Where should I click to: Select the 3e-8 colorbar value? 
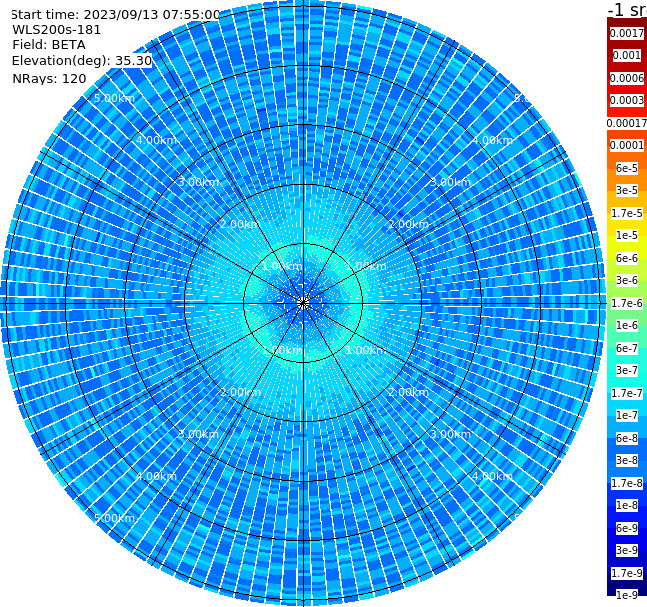point(627,460)
